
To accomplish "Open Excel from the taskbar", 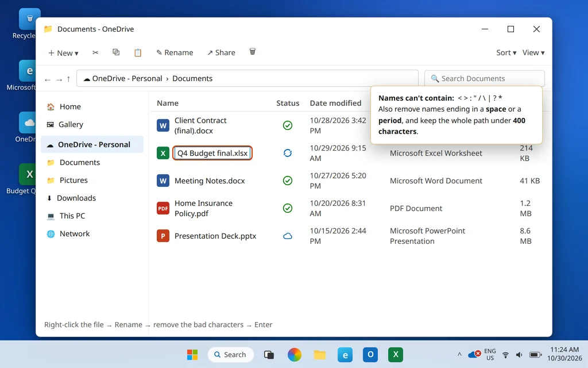I will click(x=396, y=354).
